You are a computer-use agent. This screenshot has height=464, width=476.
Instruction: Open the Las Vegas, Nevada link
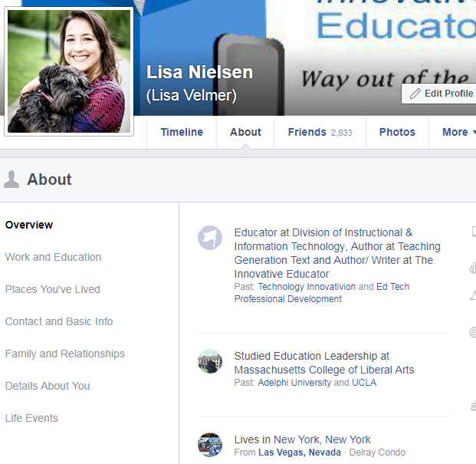(x=300, y=452)
